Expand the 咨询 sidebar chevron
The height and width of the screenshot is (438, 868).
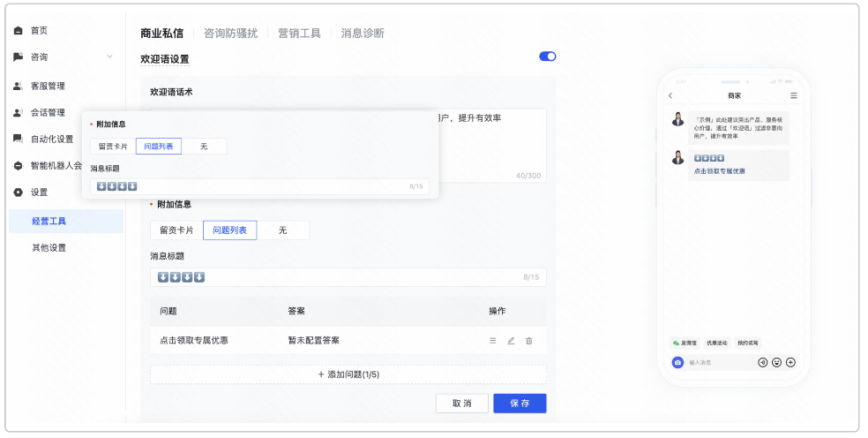(x=109, y=57)
